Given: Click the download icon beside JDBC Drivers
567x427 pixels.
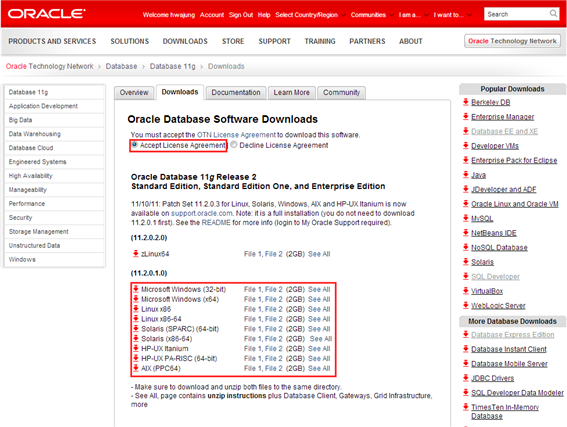Looking at the screenshot, I should [466, 378].
